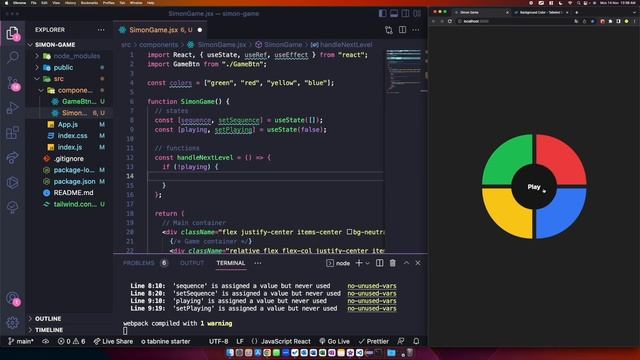Toggle the secondary sidebar layout icon
Viewport: 640px width, 360px height.
tap(405, 13)
